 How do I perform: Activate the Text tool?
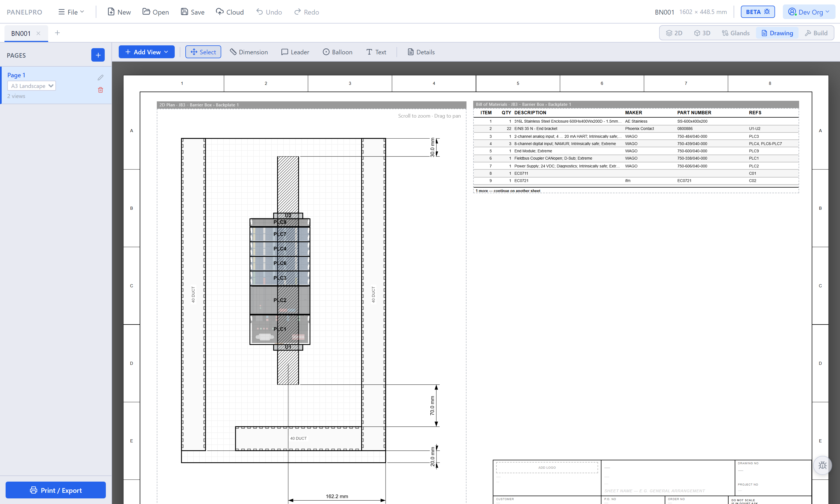(376, 52)
